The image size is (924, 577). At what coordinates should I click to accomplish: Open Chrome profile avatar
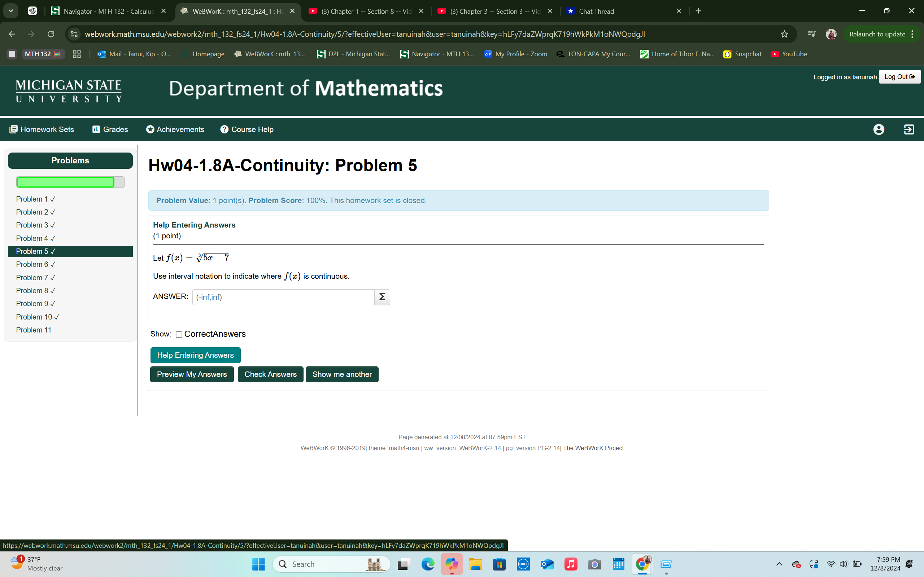click(831, 34)
